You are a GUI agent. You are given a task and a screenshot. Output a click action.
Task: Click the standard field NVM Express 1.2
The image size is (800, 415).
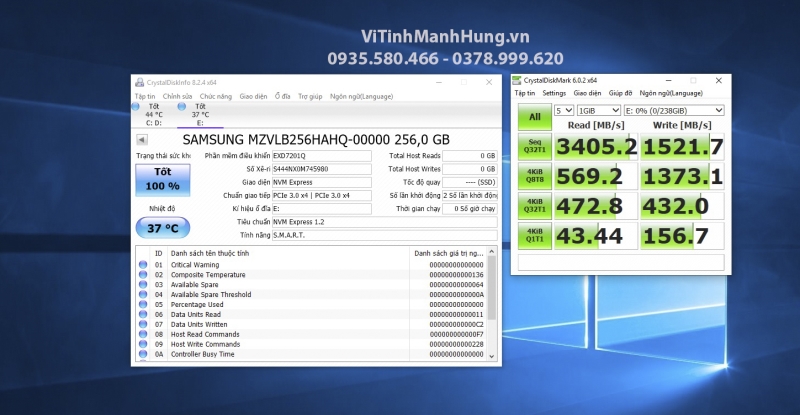point(384,222)
